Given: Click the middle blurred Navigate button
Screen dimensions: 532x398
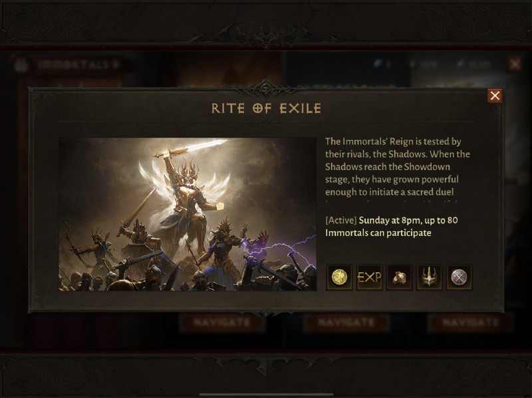Looking at the screenshot, I should 346,322.
